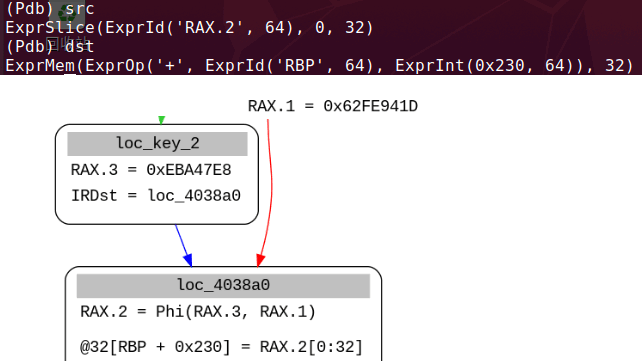Select the loc_key_2 node header
This screenshot has width=644, height=361.
[157, 144]
